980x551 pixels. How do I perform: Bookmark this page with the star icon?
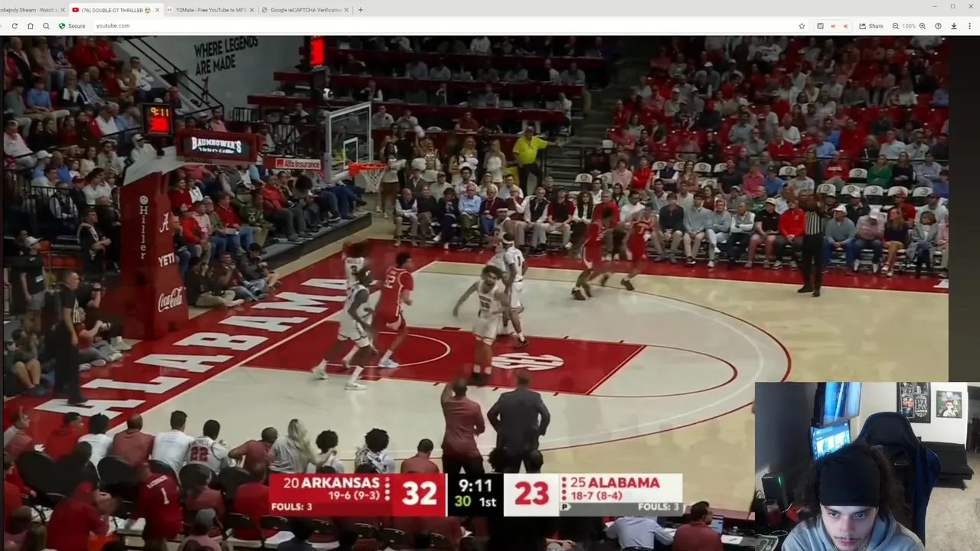tap(802, 26)
